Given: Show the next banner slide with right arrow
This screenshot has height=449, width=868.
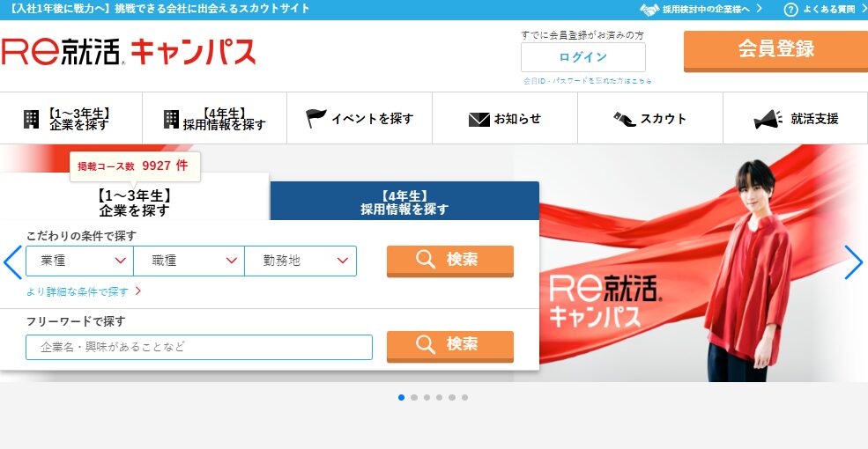Looking at the screenshot, I should [853, 262].
